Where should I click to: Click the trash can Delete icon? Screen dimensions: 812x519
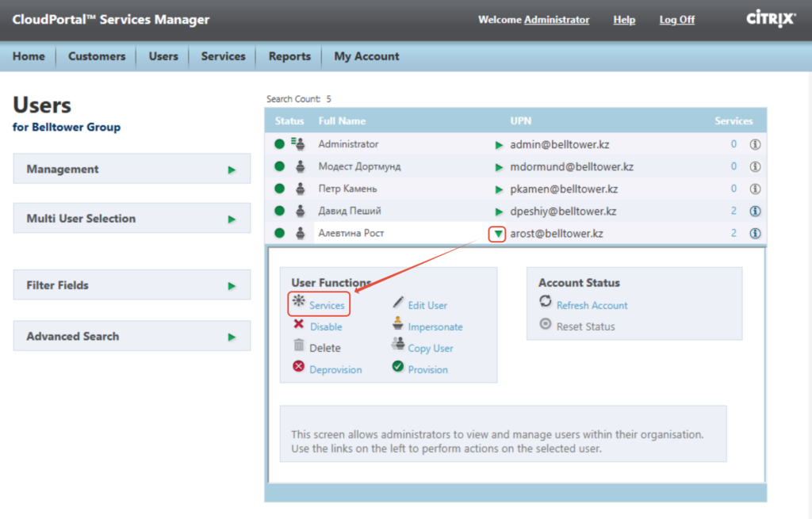(299, 345)
